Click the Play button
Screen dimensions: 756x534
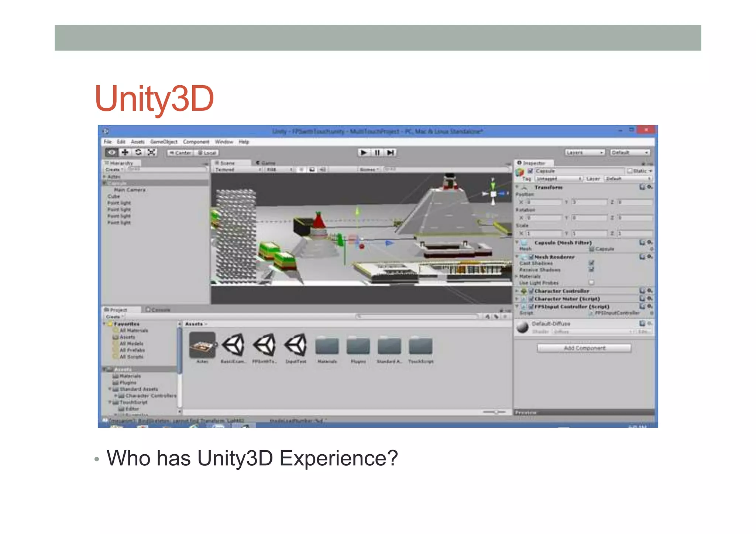(x=364, y=152)
